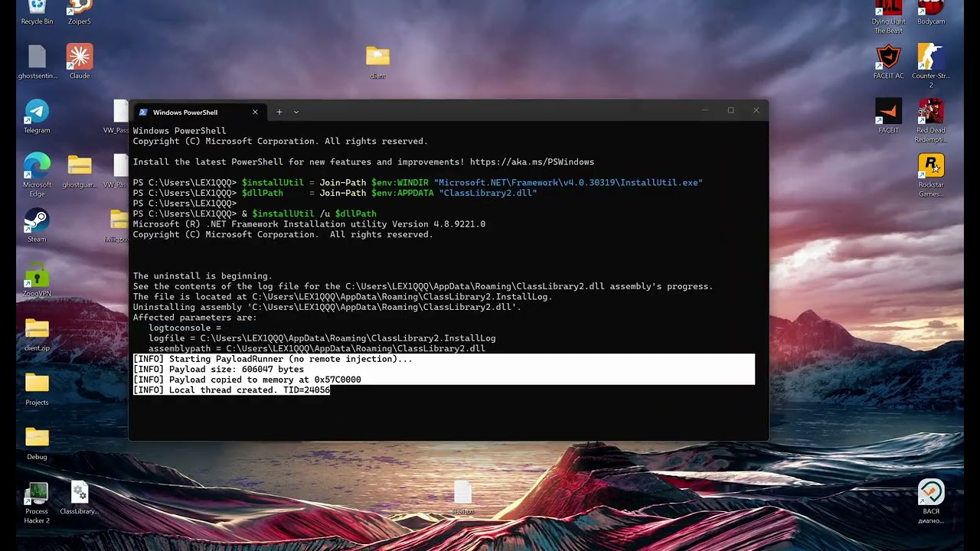Launch the FACEIT desktop shortcut
Viewport: 980px width, 551px height.
(x=888, y=116)
